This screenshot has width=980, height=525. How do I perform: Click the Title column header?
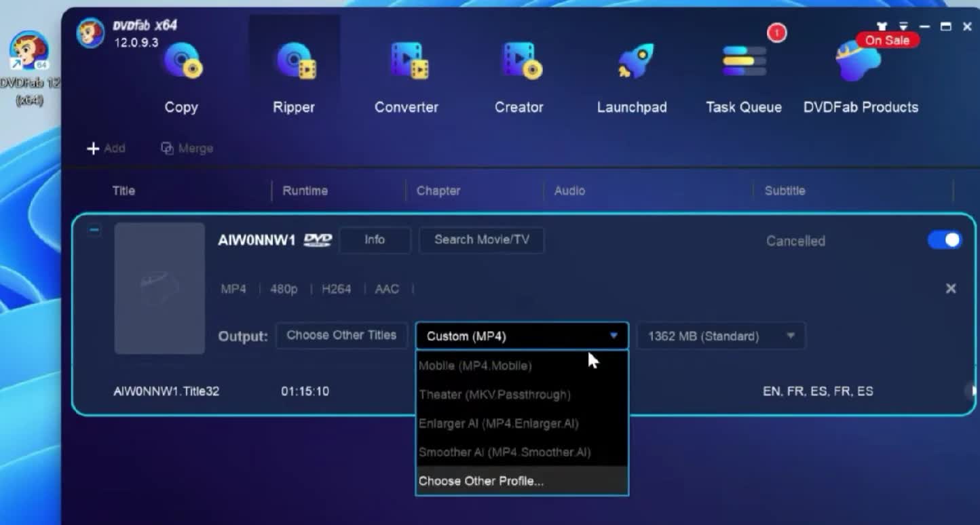tap(124, 191)
